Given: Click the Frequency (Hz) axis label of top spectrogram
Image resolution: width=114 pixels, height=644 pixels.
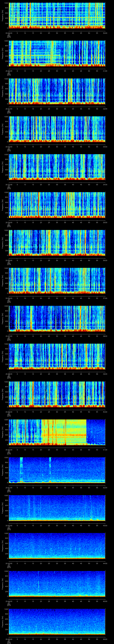Looking at the screenshot, I should [3, 16].
